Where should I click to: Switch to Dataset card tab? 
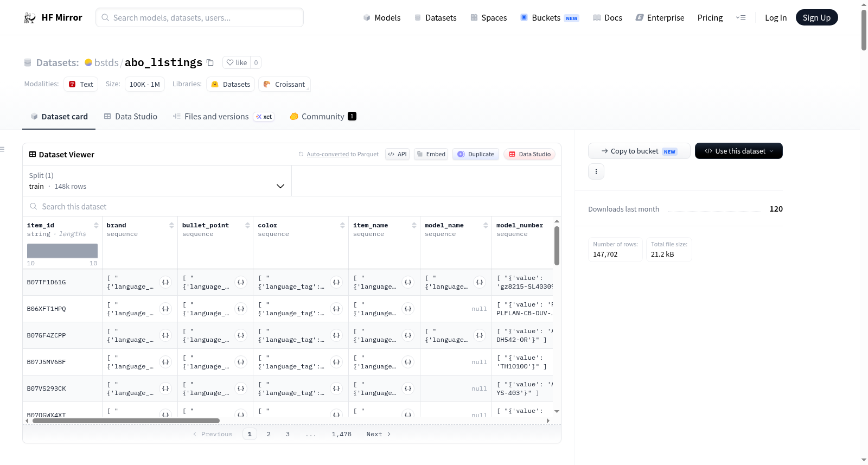pos(59,116)
